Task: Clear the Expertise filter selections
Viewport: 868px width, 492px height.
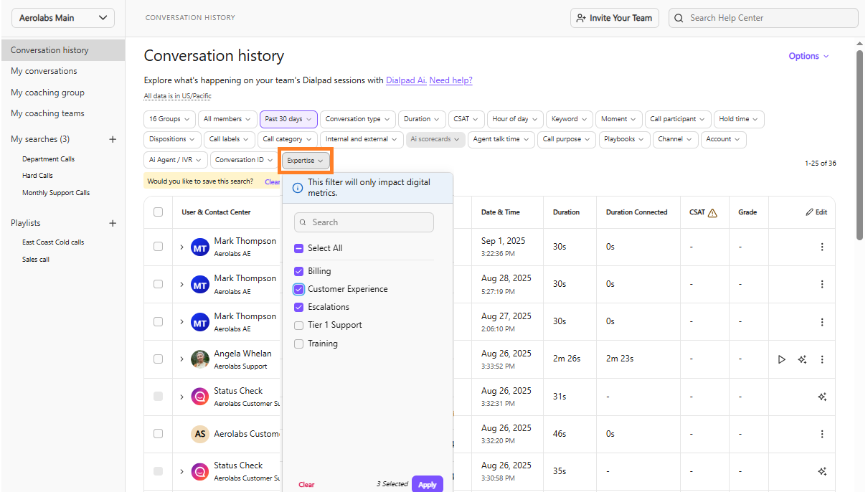Action: point(306,485)
